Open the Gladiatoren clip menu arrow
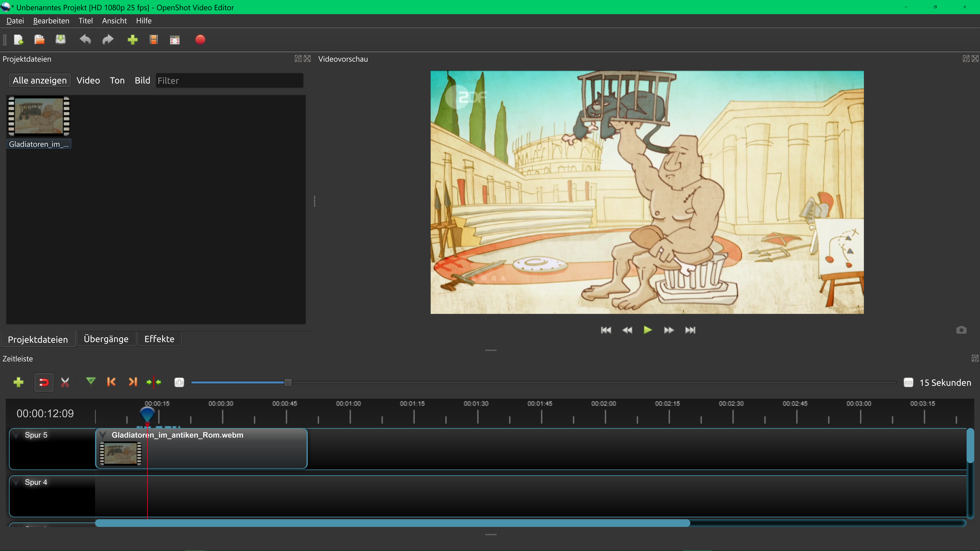Image resolution: width=980 pixels, height=551 pixels. (103, 435)
